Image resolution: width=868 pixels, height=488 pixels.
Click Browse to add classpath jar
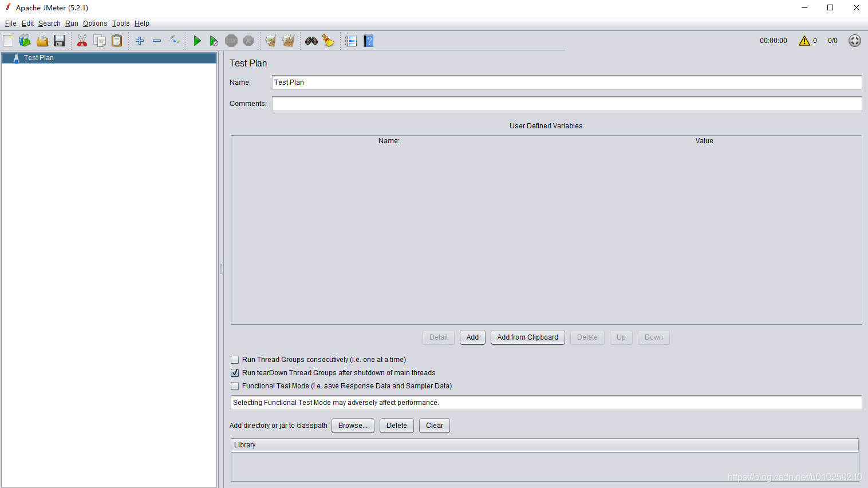click(x=353, y=426)
